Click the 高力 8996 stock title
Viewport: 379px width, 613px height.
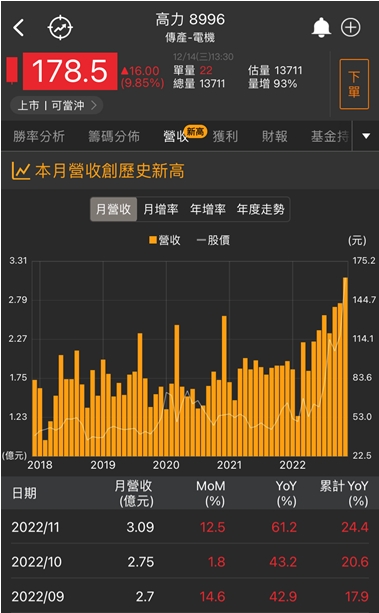[190, 20]
